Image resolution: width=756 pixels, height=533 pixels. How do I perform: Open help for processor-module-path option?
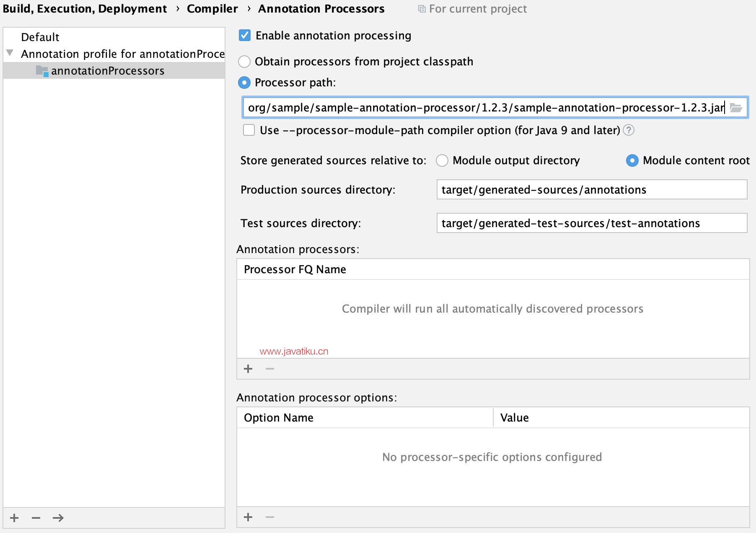pyautogui.click(x=629, y=130)
